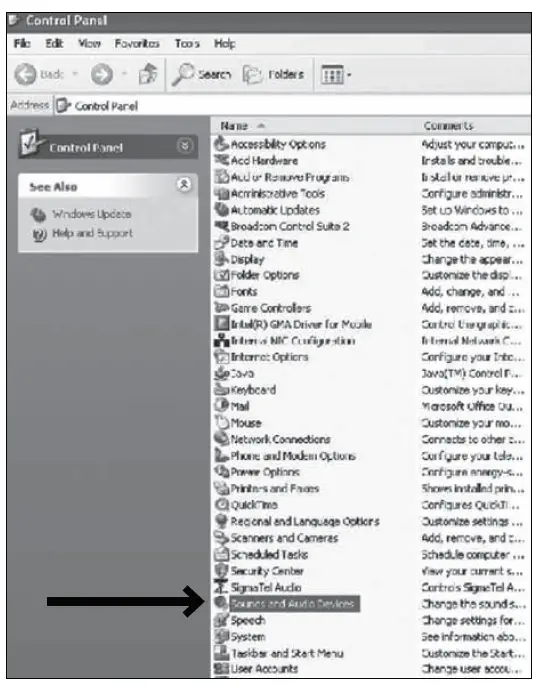Click the Back navigation button
The image size is (539, 685).
(x=39, y=74)
